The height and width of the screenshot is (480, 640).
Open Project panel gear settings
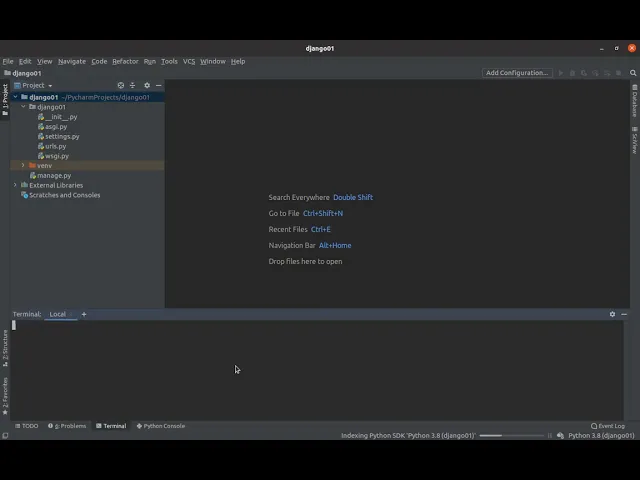tap(147, 85)
